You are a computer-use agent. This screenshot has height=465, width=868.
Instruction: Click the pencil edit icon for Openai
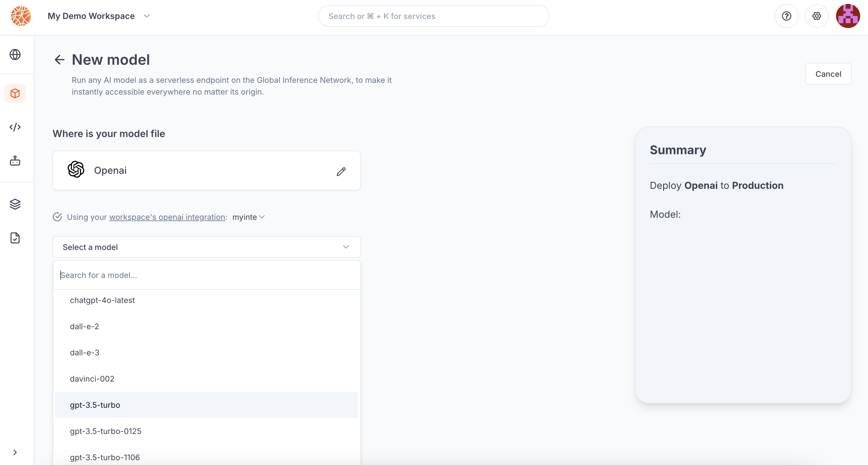point(341,171)
